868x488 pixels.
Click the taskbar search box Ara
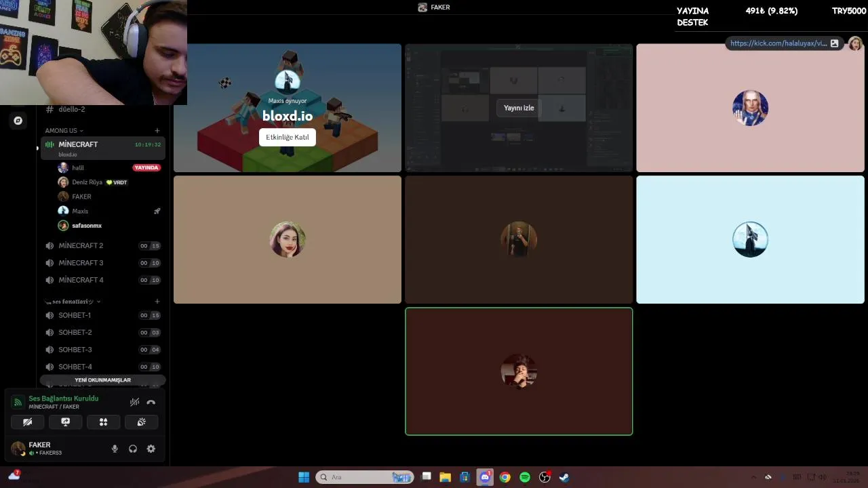pos(366,477)
